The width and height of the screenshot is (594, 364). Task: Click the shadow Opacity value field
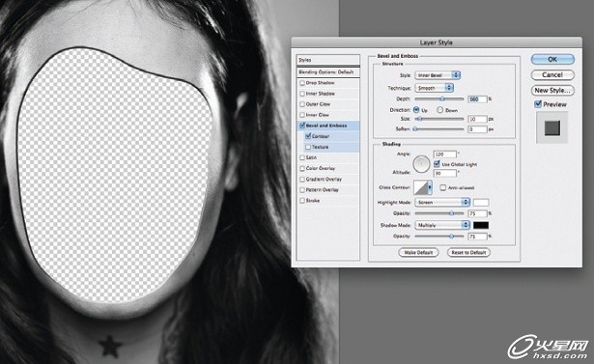(x=477, y=237)
